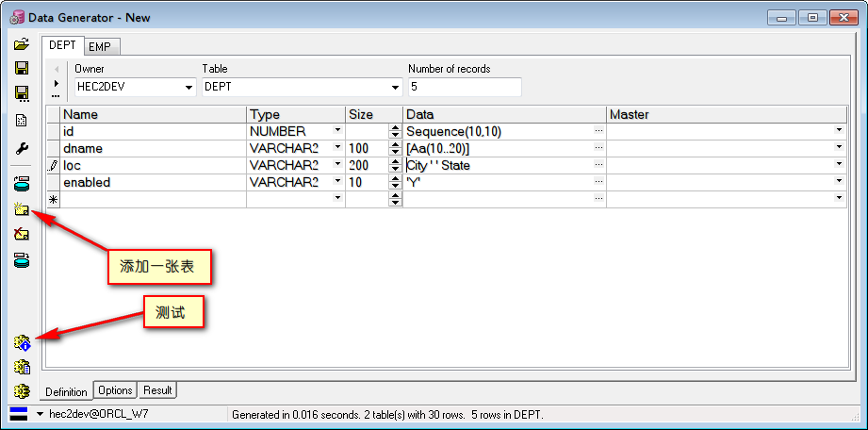Image resolution: width=868 pixels, height=430 pixels.
Task: Click the ellipsis button in the loc Data cell
Action: pyautogui.click(x=598, y=165)
